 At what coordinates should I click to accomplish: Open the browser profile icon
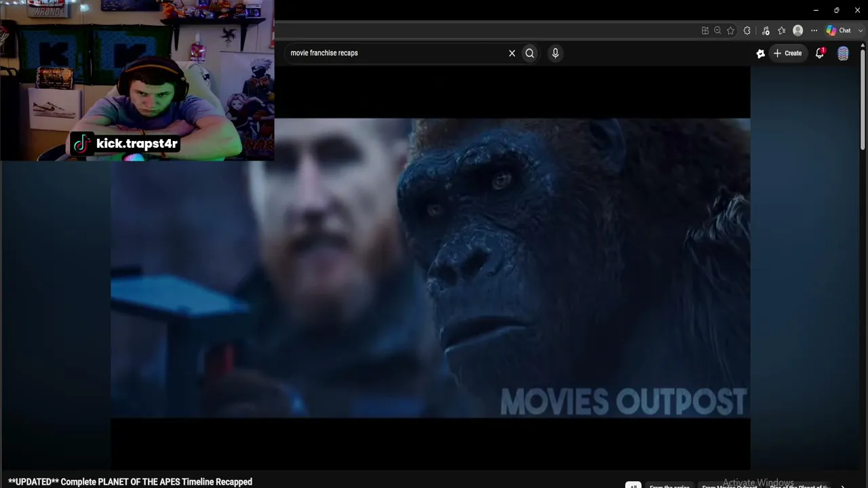tap(798, 30)
